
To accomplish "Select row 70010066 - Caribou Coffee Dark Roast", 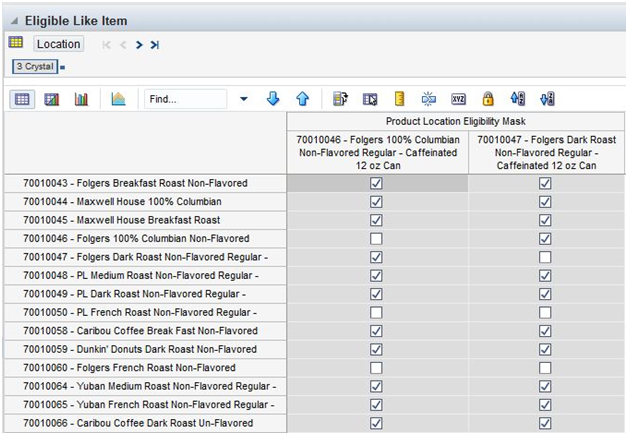I will 145,423.
